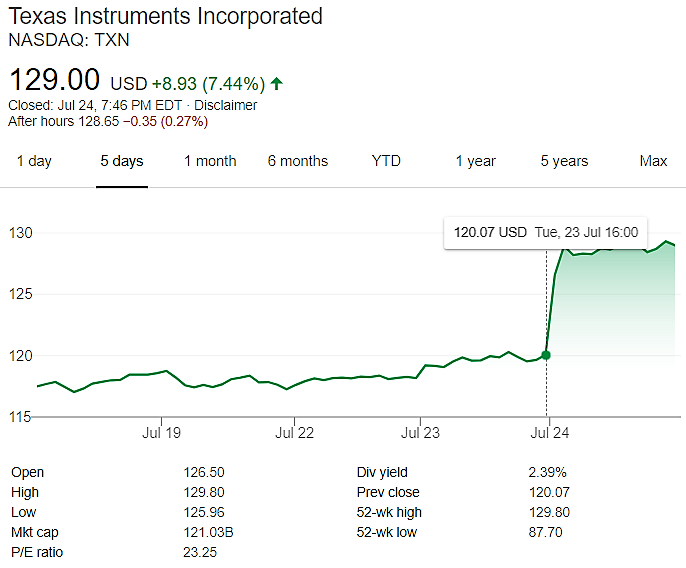This screenshot has width=686, height=568.
Task: Click the After hours 128.65 line
Action: point(108,121)
